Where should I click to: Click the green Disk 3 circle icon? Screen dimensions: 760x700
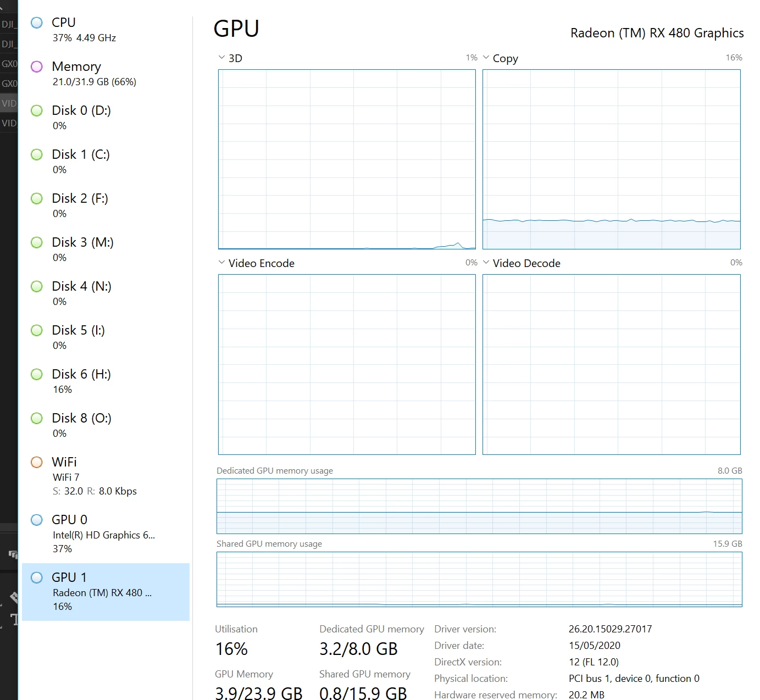tap(37, 242)
